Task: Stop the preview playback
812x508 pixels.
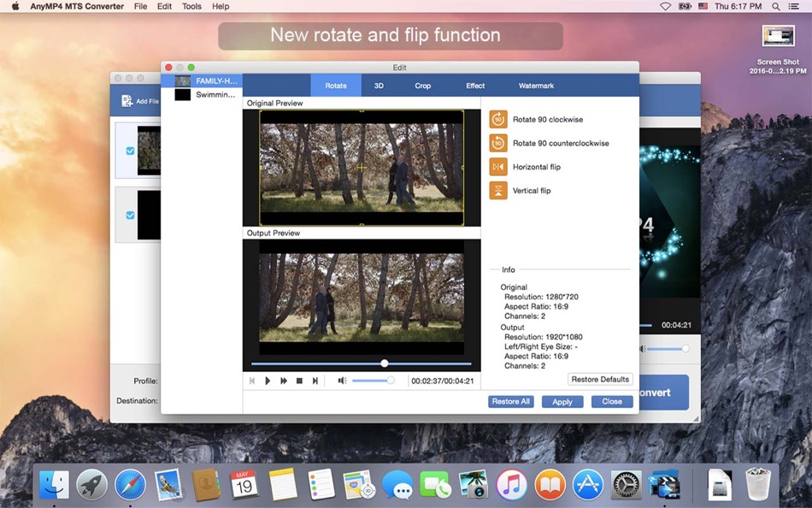Action: click(299, 381)
